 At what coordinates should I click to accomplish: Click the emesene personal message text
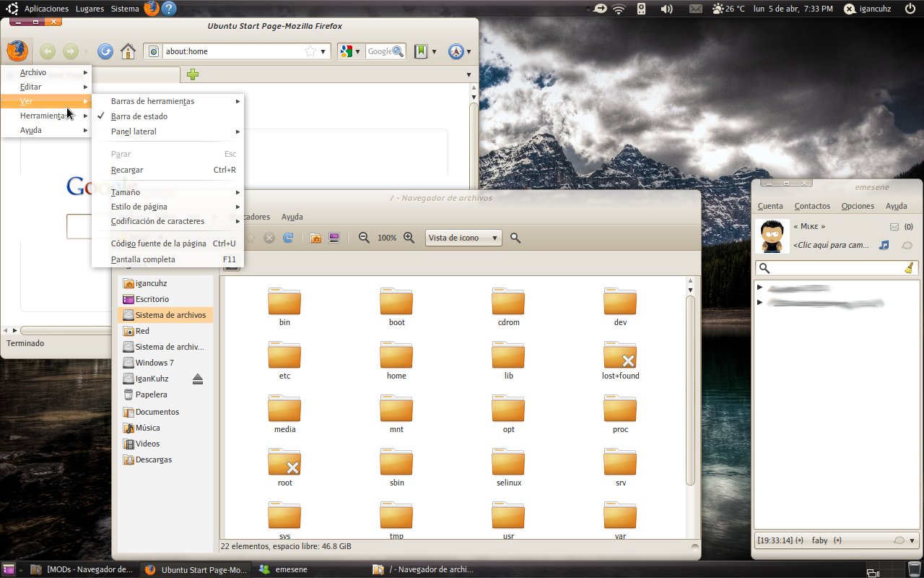831,245
